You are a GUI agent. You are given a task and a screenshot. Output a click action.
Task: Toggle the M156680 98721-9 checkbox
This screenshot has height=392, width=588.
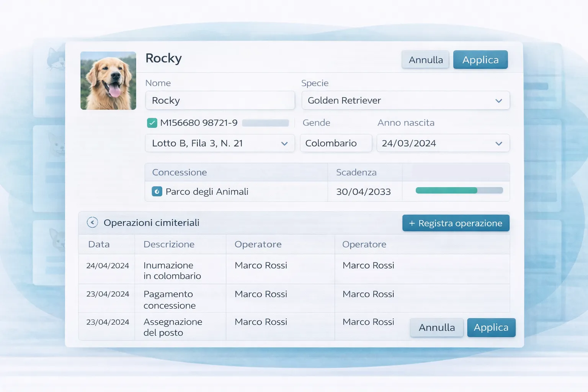[152, 123]
